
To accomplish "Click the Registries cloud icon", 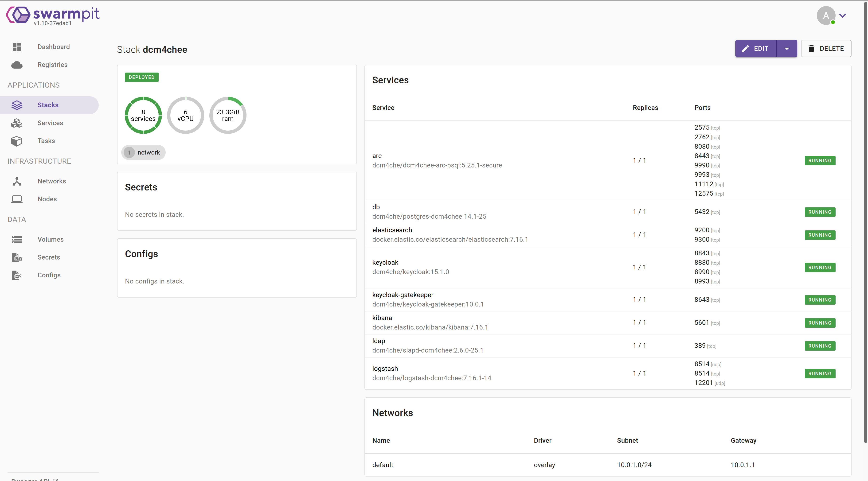I will coord(17,65).
